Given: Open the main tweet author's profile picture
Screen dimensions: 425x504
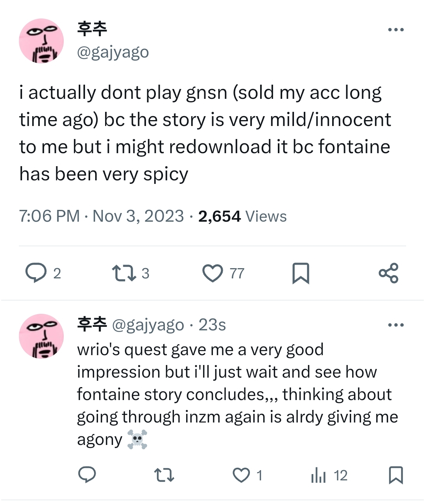Looking at the screenshot, I should pos(41,41).
